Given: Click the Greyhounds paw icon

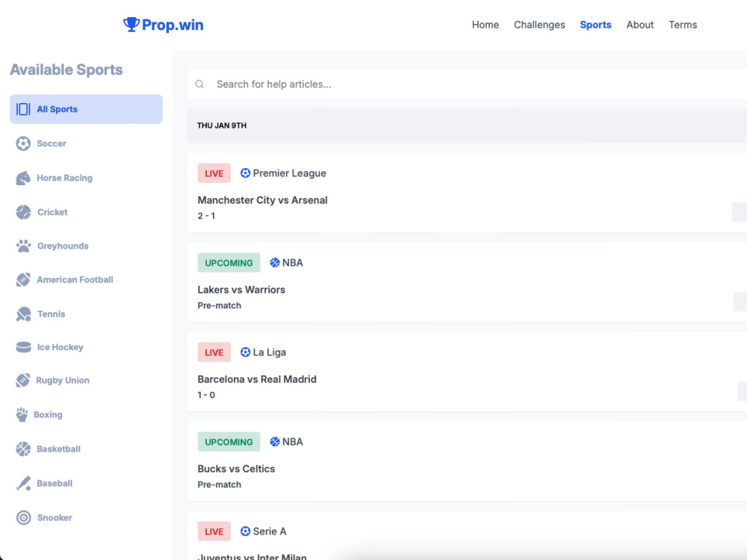Looking at the screenshot, I should click(23, 246).
